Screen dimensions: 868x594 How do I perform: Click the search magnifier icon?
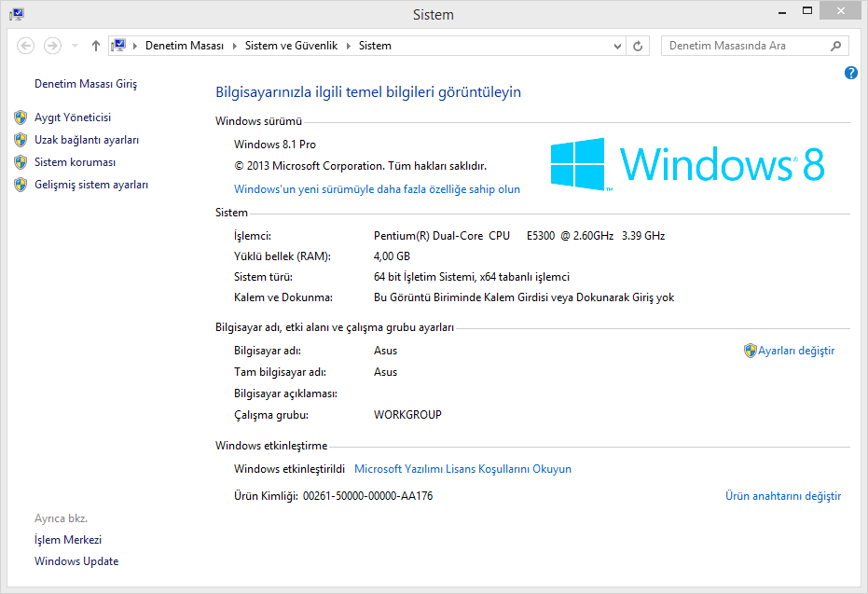(836, 46)
